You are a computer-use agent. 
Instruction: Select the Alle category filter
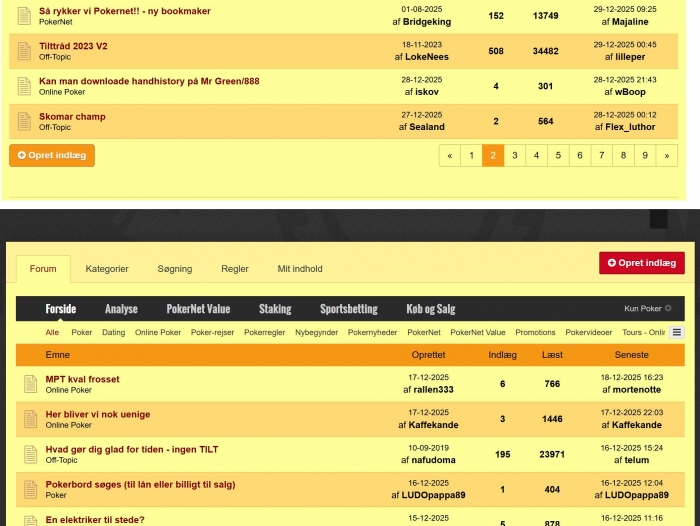[52, 332]
